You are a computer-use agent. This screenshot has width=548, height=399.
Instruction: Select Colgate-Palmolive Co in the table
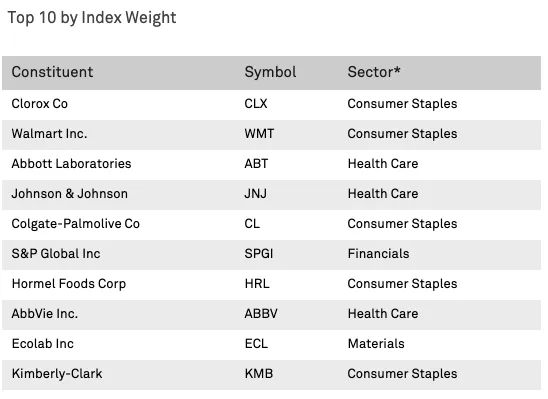pos(75,224)
